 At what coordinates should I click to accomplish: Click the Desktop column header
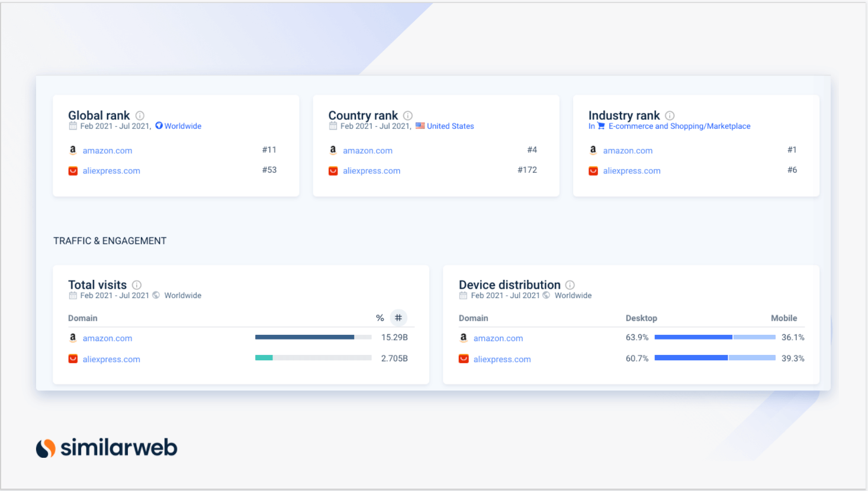[x=641, y=318]
